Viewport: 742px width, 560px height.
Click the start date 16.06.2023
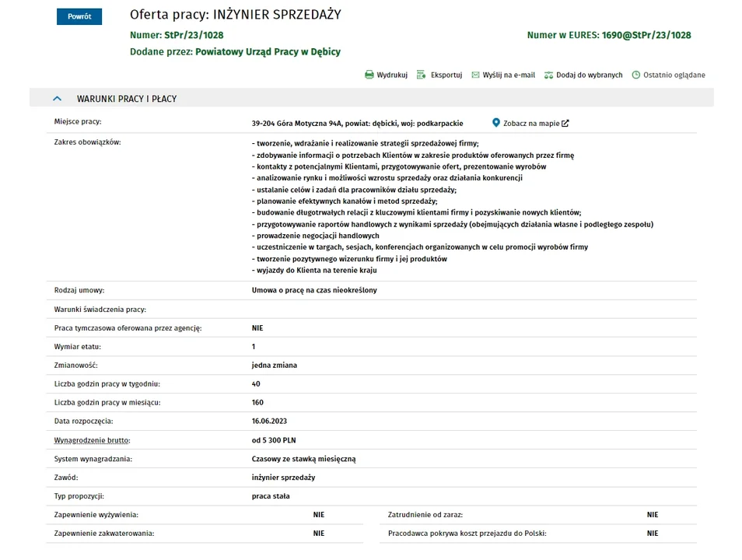point(269,421)
